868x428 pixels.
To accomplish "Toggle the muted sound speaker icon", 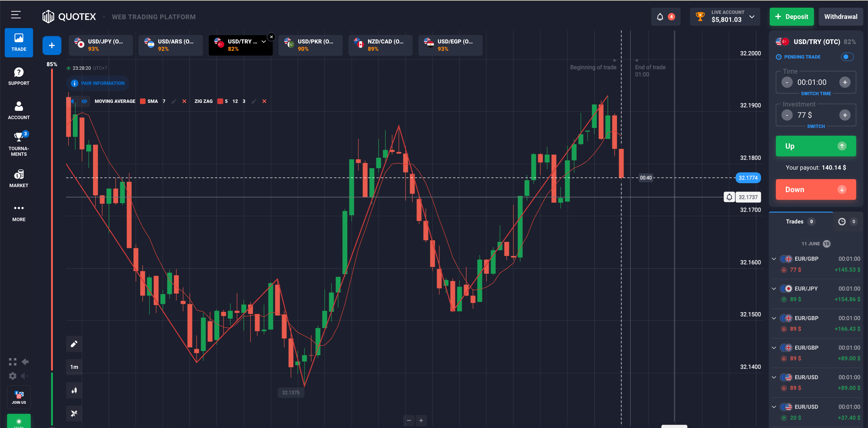I will (24, 376).
